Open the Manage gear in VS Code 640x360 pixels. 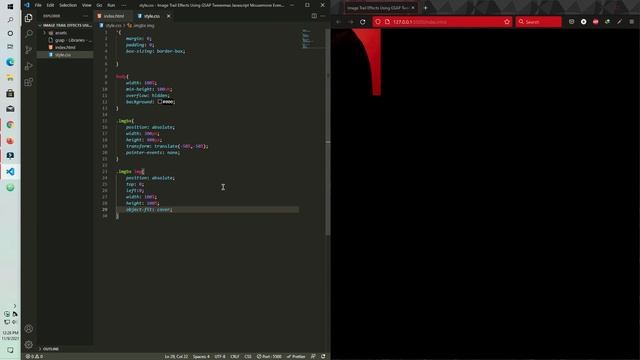click(29, 344)
